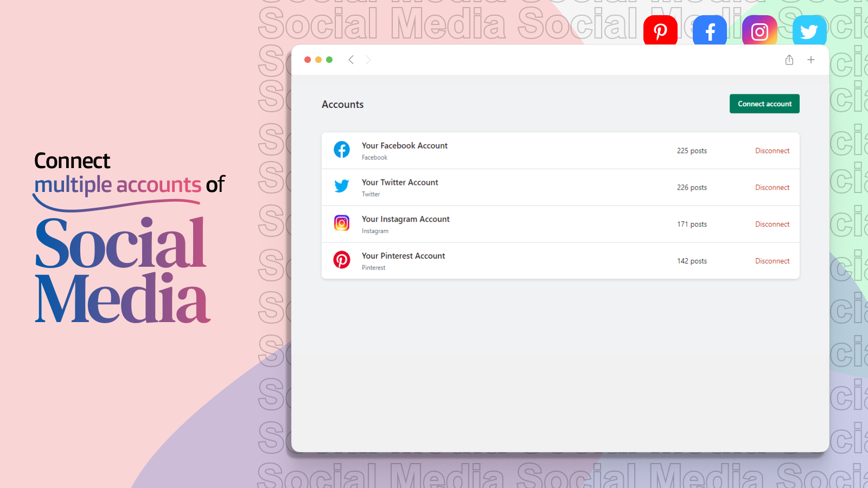This screenshot has height=488, width=868.
Task: Go back with the left chevron arrow
Action: [x=351, y=60]
